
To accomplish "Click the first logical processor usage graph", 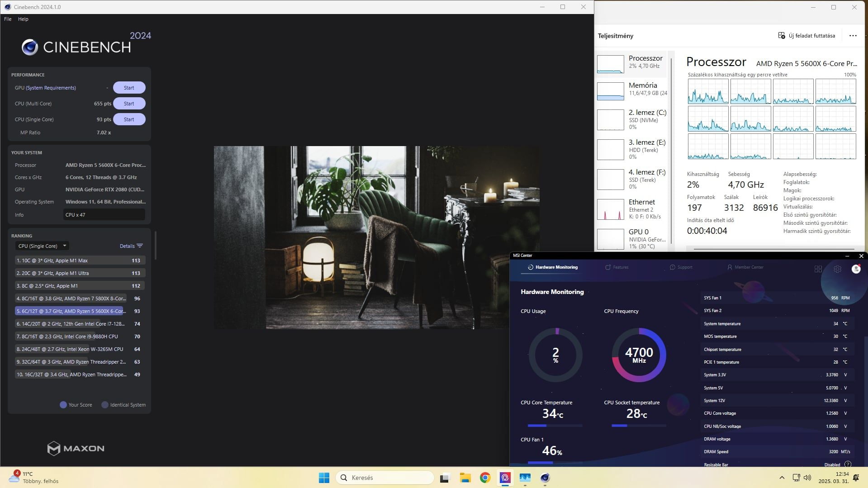I will pos(708,91).
